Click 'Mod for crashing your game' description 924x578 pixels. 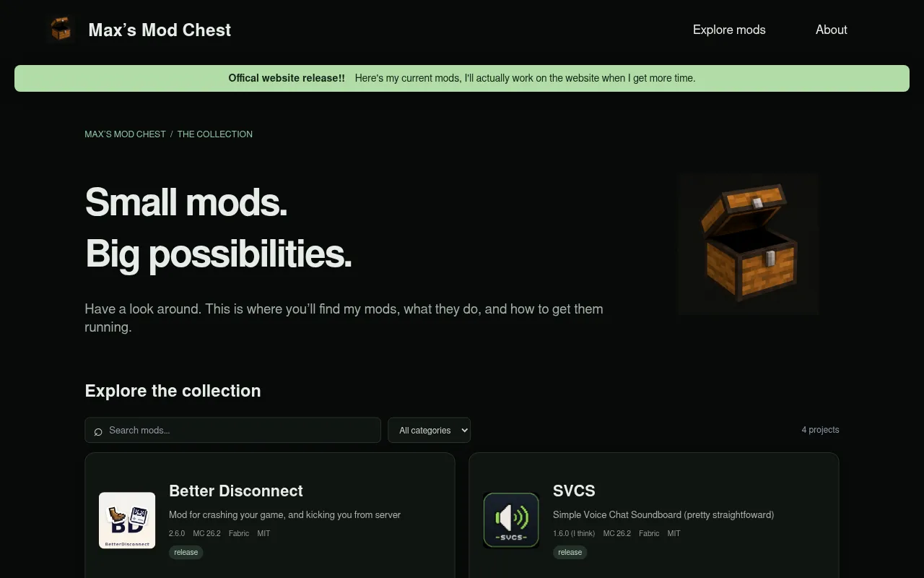click(x=284, y=515)
